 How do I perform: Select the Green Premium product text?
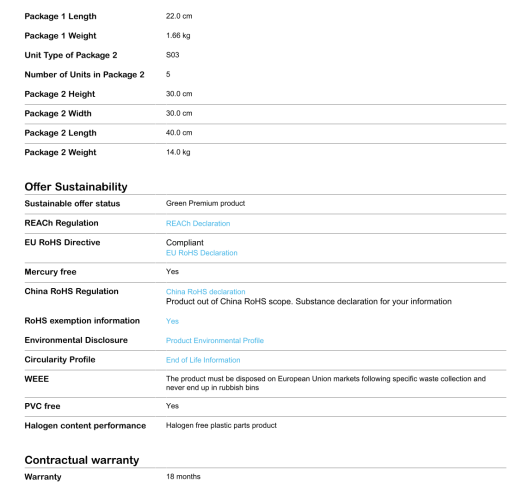[x=205, y=203]
